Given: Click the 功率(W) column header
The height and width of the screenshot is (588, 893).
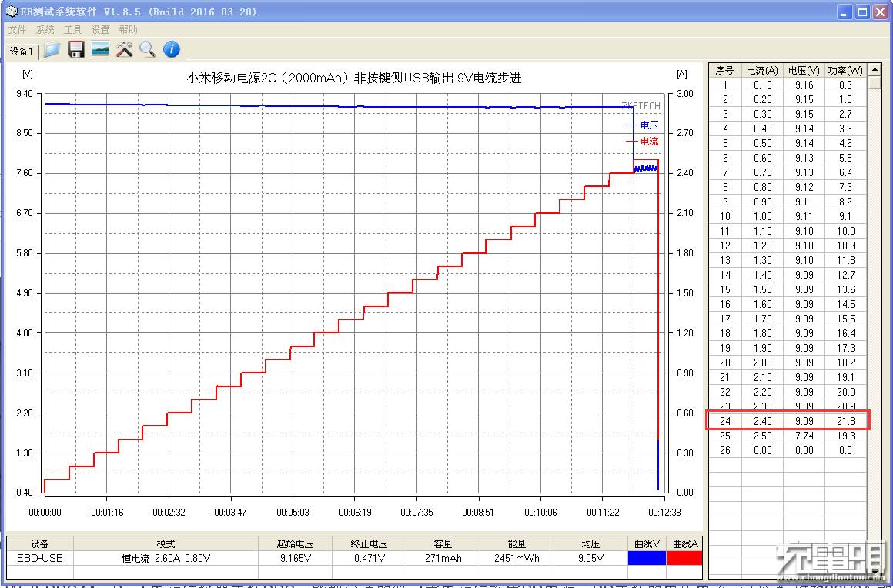Looking at the screenshot, I should coord(846,71).
